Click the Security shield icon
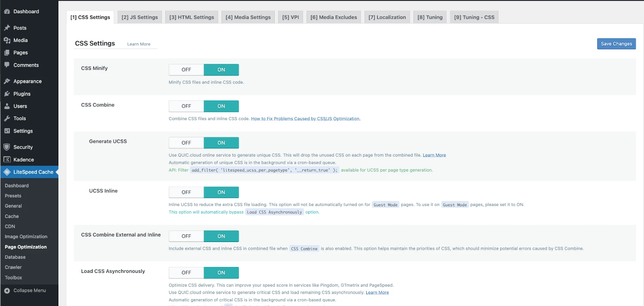 point(7,147)
